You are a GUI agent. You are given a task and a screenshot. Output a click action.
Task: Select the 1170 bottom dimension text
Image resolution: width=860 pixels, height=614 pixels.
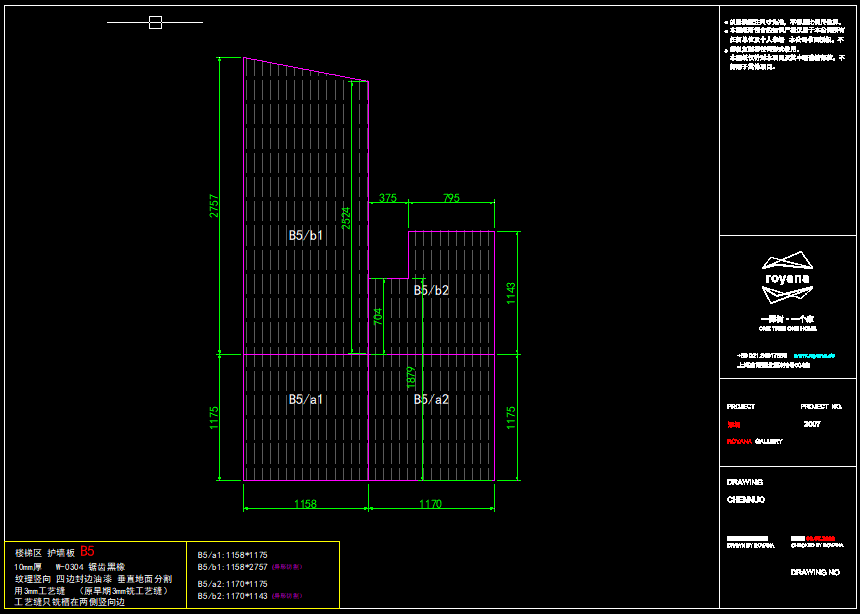click(x=431, y=504)
